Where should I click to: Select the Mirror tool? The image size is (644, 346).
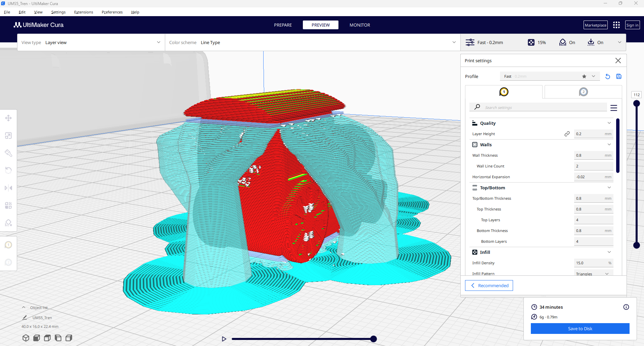[8, 188]
